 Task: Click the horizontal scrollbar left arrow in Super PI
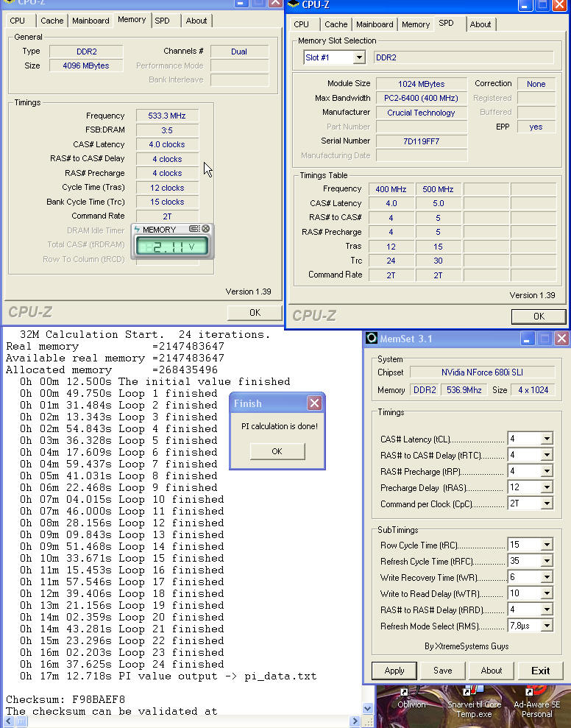pyautogui.click(x=9, y=722)
